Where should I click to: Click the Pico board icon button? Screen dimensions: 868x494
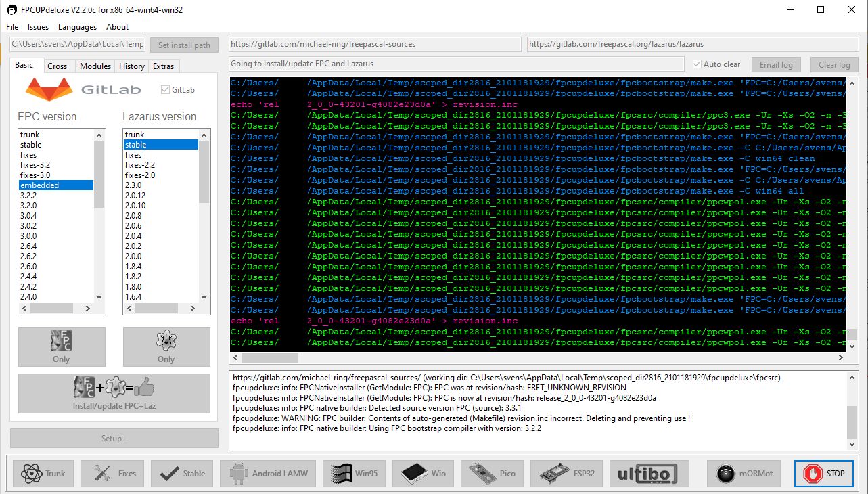493,473
